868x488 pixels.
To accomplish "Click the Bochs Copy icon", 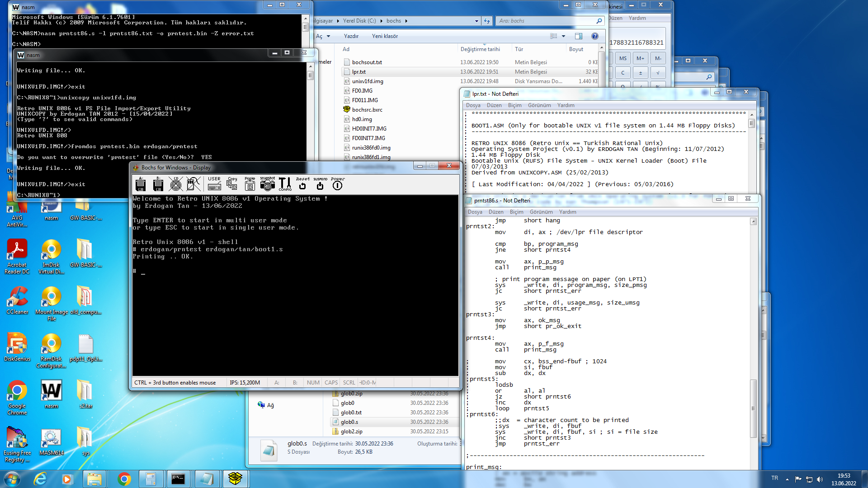I will (x=232, y=183).
